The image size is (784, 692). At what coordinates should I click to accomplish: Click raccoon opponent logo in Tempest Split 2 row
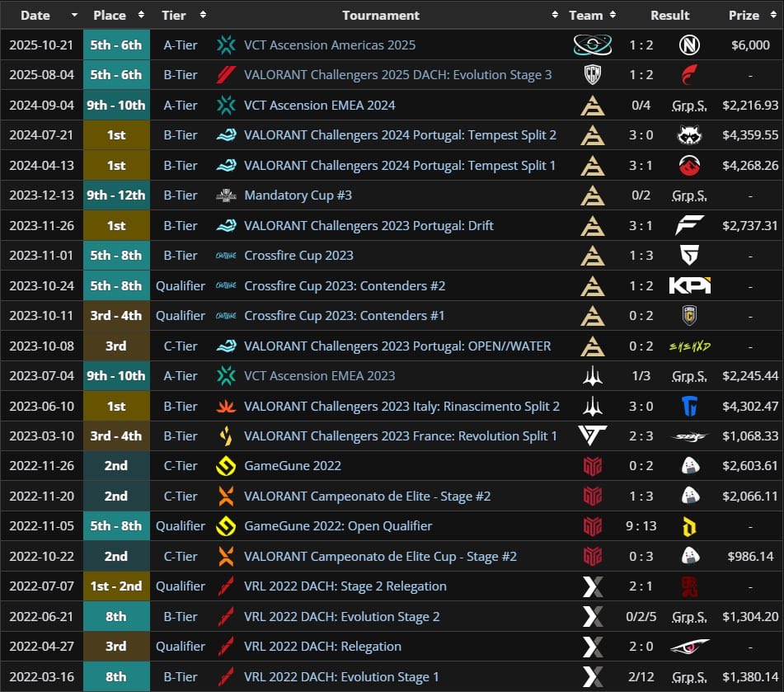point(689,135)
